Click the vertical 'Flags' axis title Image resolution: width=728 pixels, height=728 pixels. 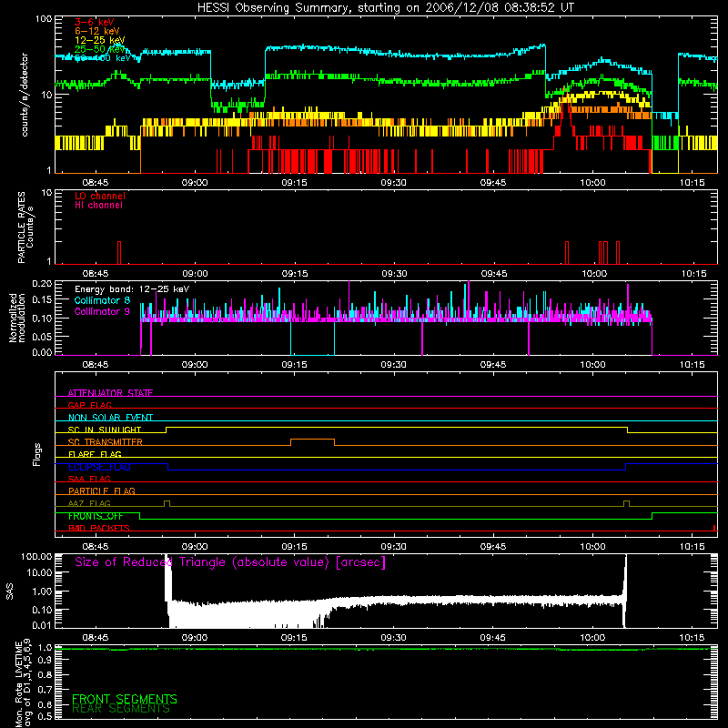36,454
